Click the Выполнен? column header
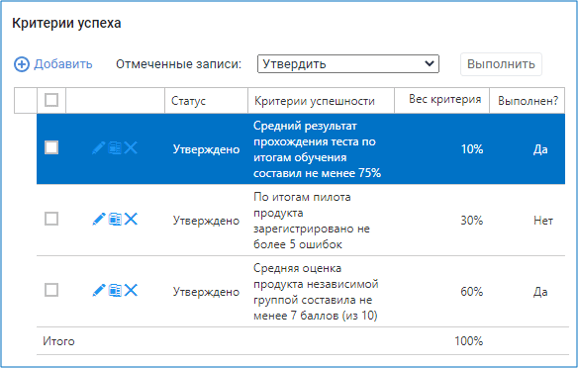578x368 pixels. click(528, 101)
